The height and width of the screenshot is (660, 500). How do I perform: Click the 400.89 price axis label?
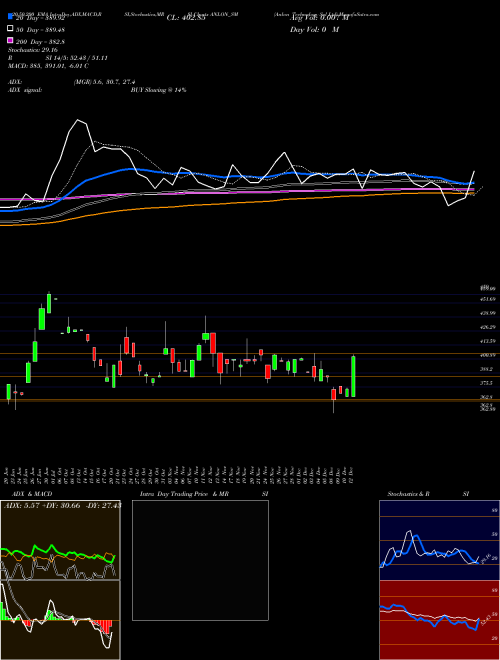[x=488, y=355]
